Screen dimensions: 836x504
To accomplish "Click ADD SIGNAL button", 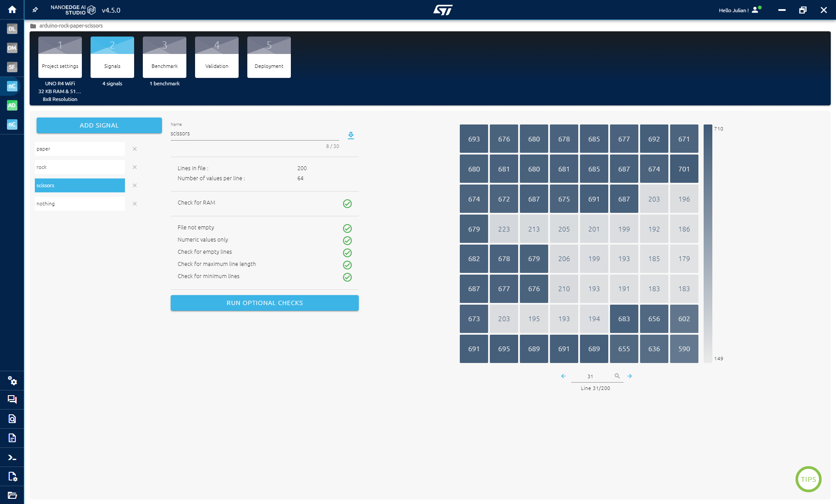I will coord(99,125).
